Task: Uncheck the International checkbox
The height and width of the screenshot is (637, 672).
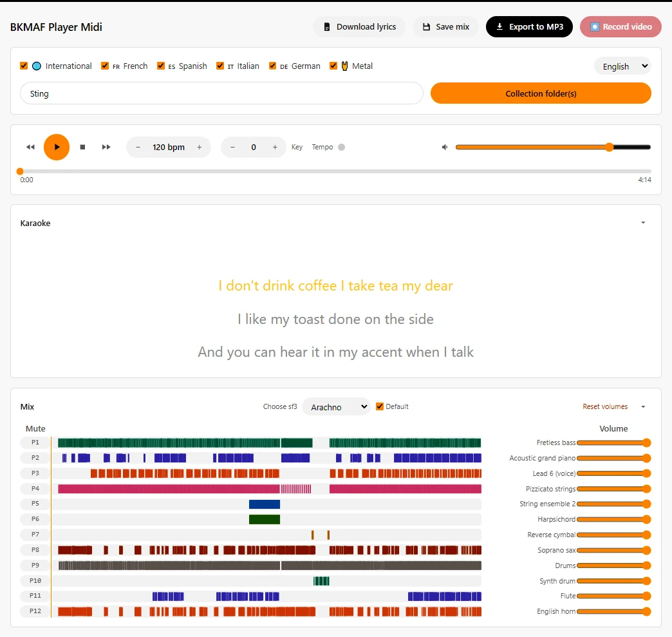Action: coord(24,66)
